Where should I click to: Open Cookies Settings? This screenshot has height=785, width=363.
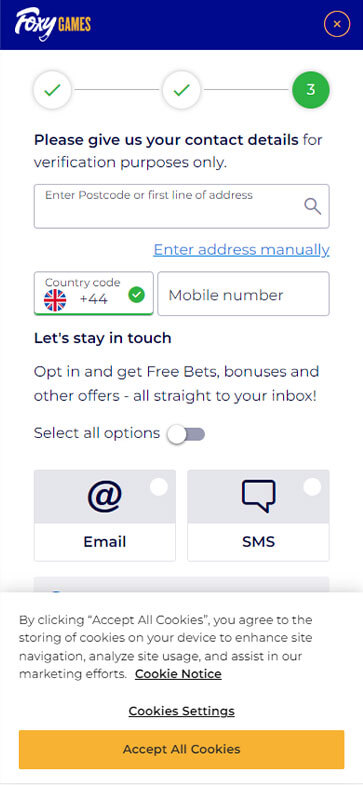[182, 711]
